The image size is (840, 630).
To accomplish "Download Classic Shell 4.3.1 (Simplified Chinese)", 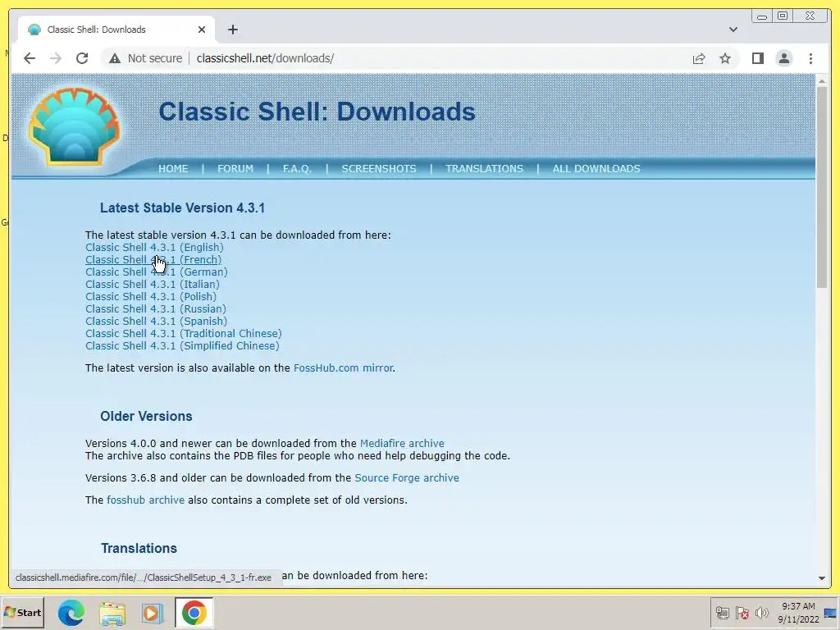I will coord(182,346).
